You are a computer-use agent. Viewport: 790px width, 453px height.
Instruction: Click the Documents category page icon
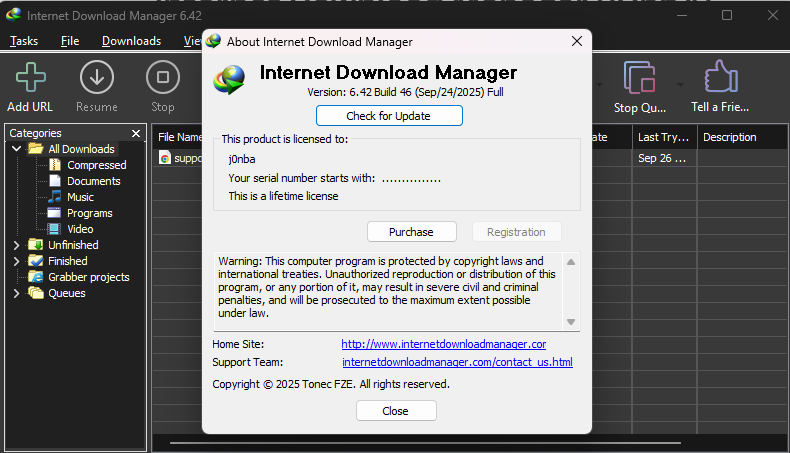click(x=55, y=181)
